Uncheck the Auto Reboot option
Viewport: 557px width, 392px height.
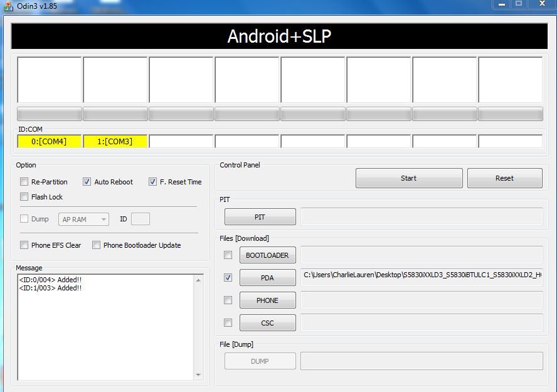(87, 182)
